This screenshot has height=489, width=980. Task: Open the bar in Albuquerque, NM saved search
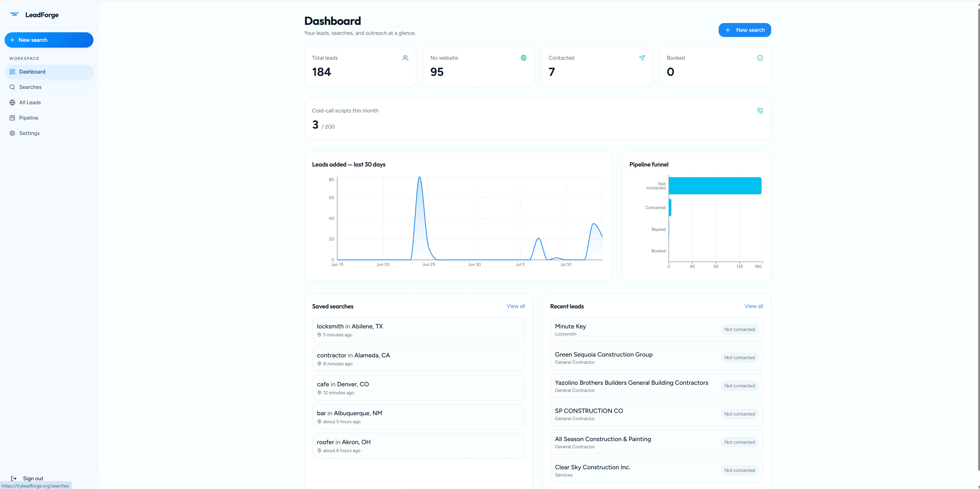tap(418, 417)
